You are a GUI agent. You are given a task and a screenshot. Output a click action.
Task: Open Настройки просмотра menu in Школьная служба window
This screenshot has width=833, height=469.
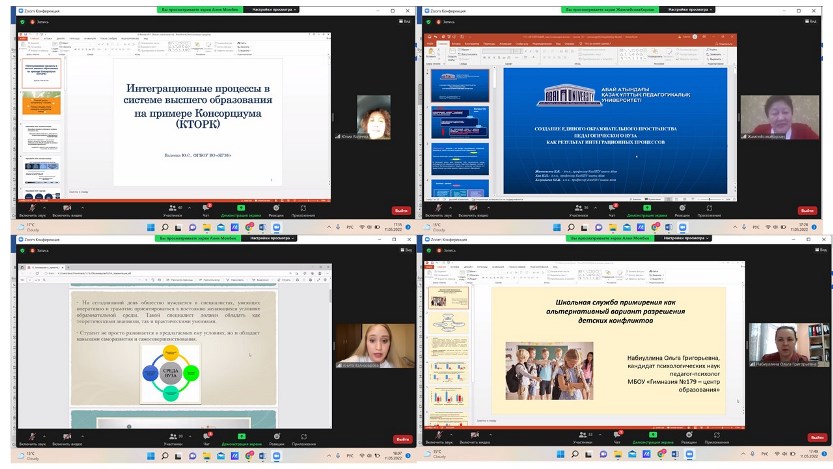click(x=685, y=239)
